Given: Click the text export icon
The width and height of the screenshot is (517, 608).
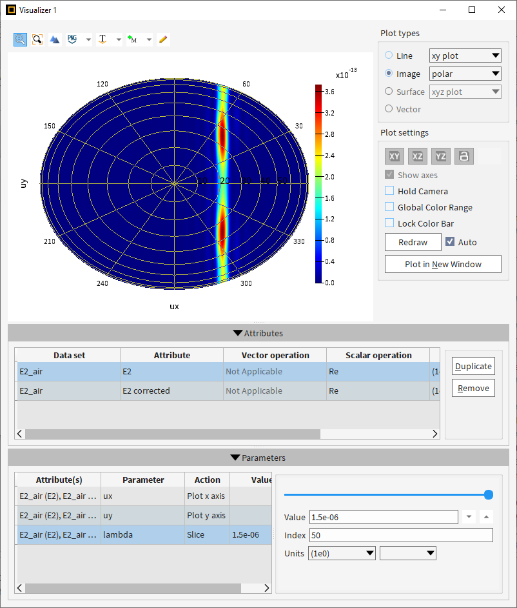Looking at the screenshot, I should [x=102, y=40].
